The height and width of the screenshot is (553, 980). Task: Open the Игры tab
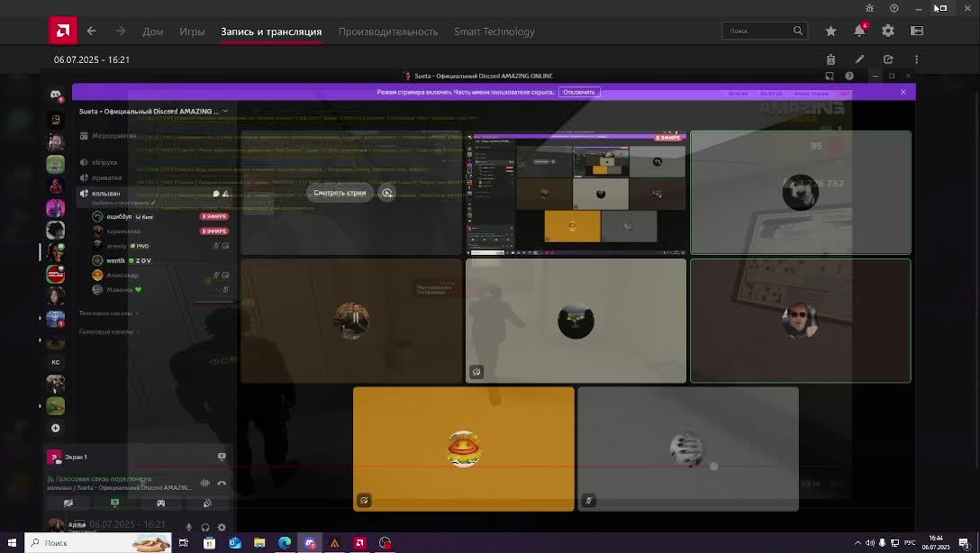tap(192, 32)
